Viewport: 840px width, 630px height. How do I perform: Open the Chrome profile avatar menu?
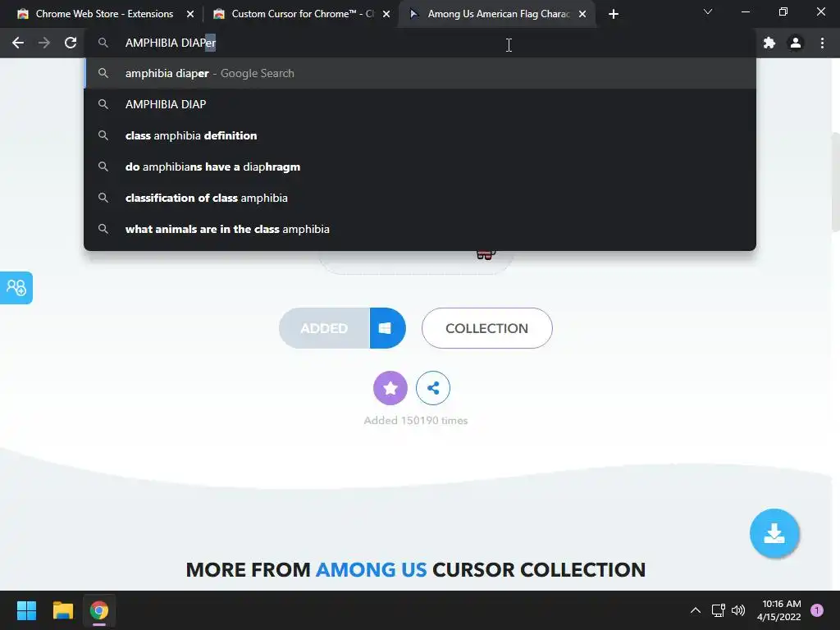pyautogui.click(x=796, y=43)
